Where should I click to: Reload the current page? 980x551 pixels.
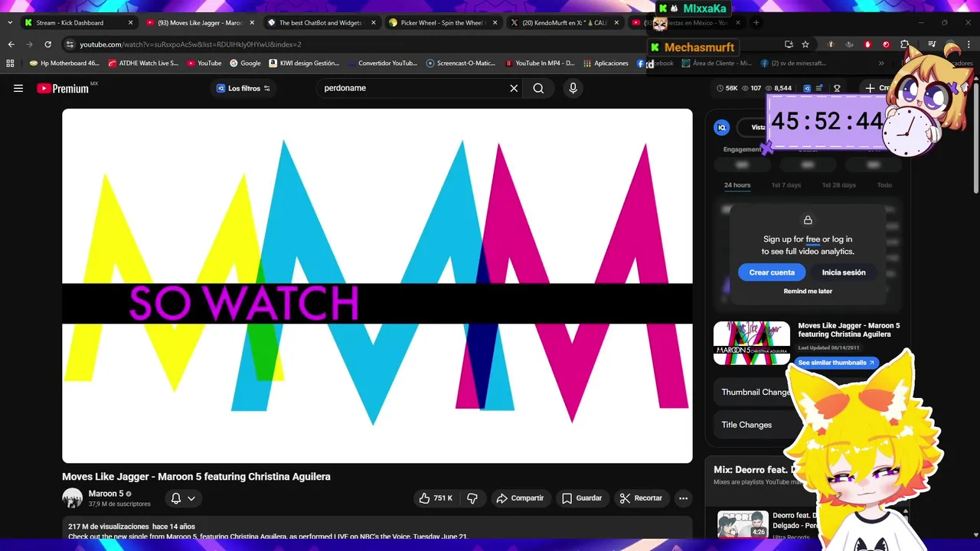point(47,44)
